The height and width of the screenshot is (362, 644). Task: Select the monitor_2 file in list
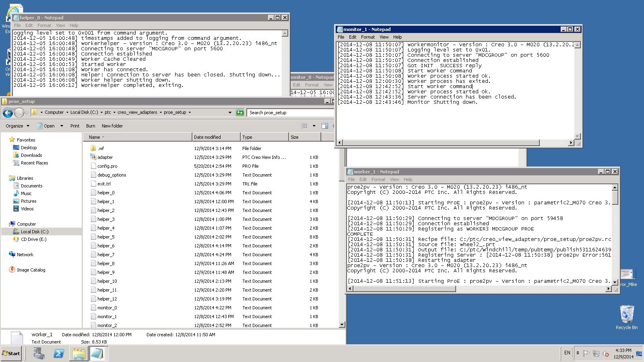tap(107, 325)
